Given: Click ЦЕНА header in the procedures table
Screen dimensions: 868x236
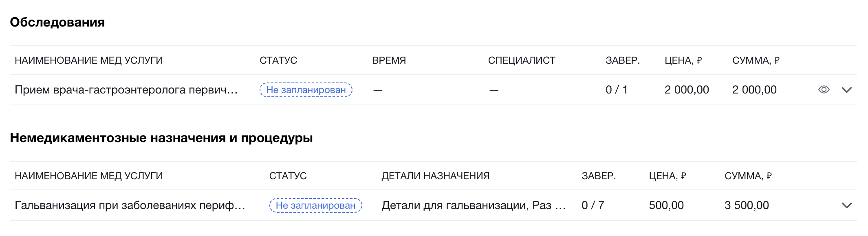Looking at the screenshot, I should click(x=667, y=176).
